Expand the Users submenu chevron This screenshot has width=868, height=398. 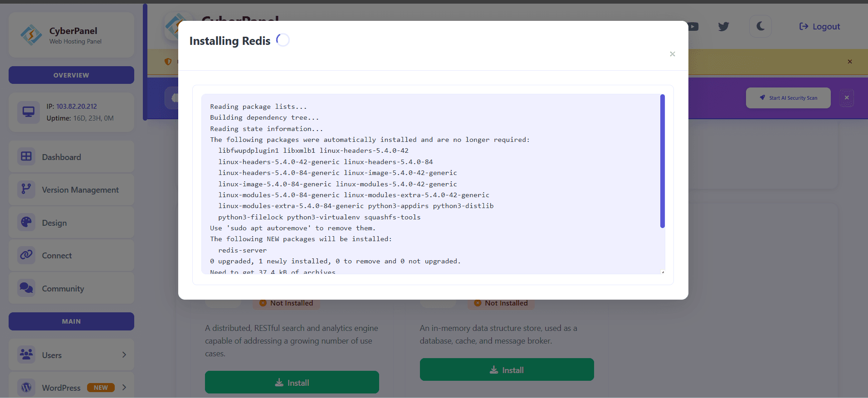tap(124, 355)
